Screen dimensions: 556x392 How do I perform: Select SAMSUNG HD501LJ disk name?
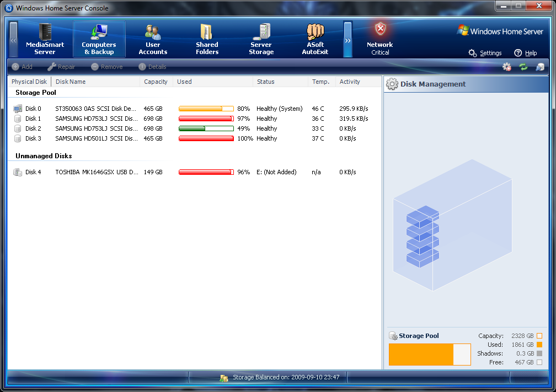click(97, 138)
